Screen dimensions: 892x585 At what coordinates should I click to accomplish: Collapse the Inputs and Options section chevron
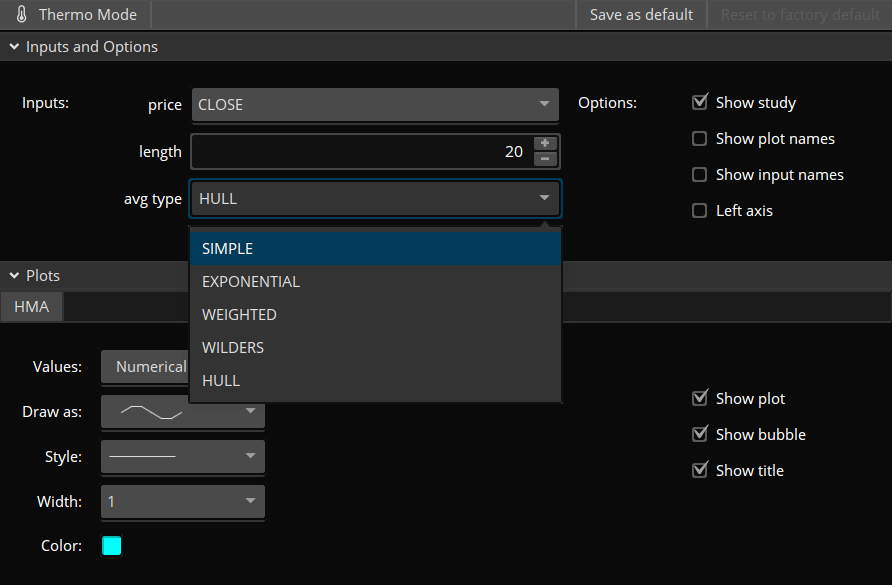point(14,47)
